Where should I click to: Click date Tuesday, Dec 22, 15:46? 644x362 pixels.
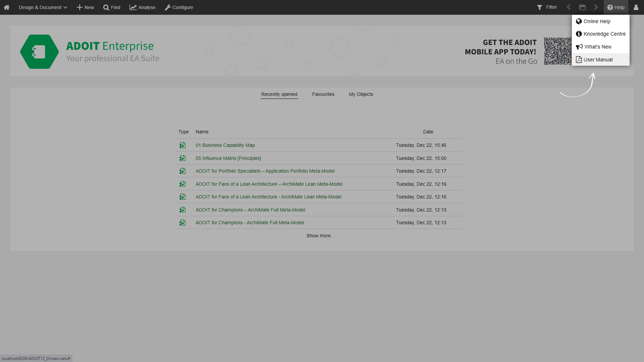coord(421,145)
